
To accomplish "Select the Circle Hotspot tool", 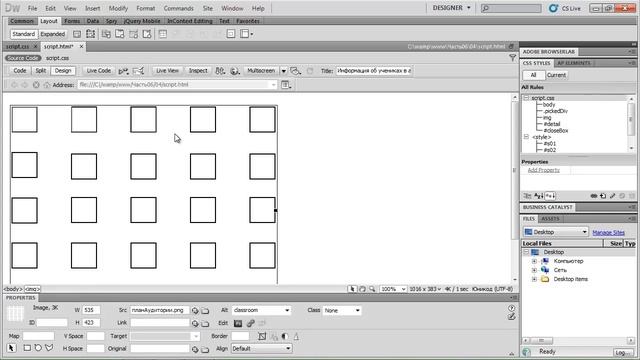I will point(38,348).
